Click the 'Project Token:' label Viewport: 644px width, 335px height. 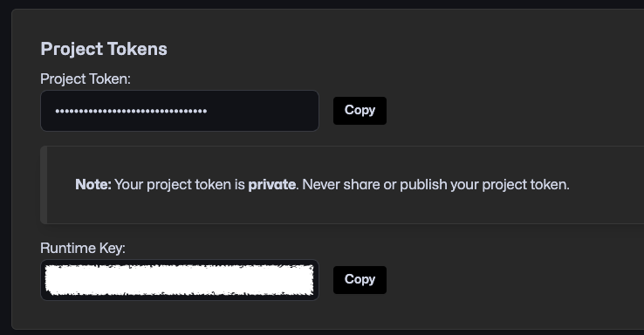[x=86, y=79]
